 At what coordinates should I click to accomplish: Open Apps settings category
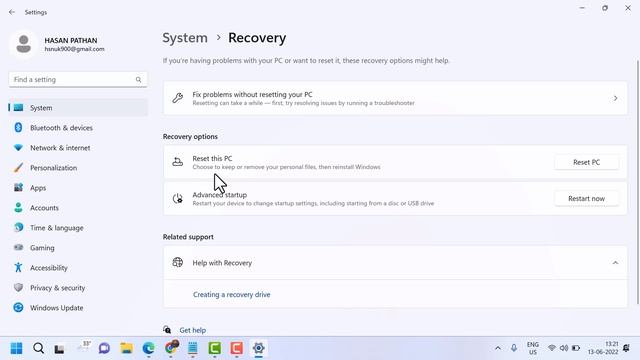(x=78, y=188)
